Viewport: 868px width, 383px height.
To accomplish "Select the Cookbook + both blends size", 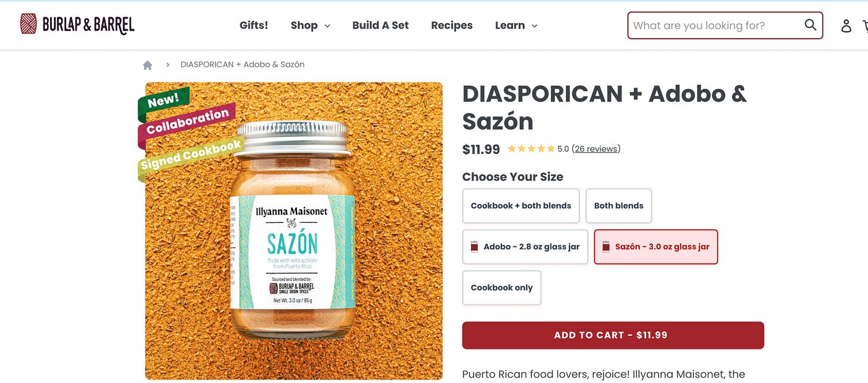I will [x=521, y=206].
